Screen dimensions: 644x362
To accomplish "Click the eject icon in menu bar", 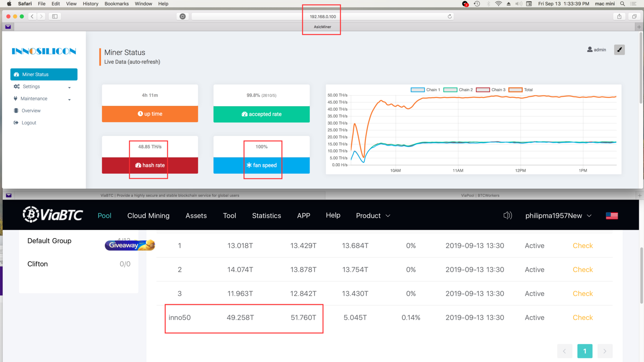I will 509,4.
